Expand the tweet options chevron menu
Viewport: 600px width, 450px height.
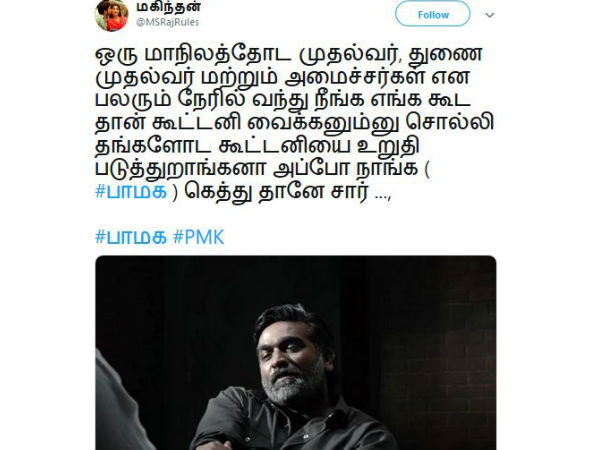(490, 15)
